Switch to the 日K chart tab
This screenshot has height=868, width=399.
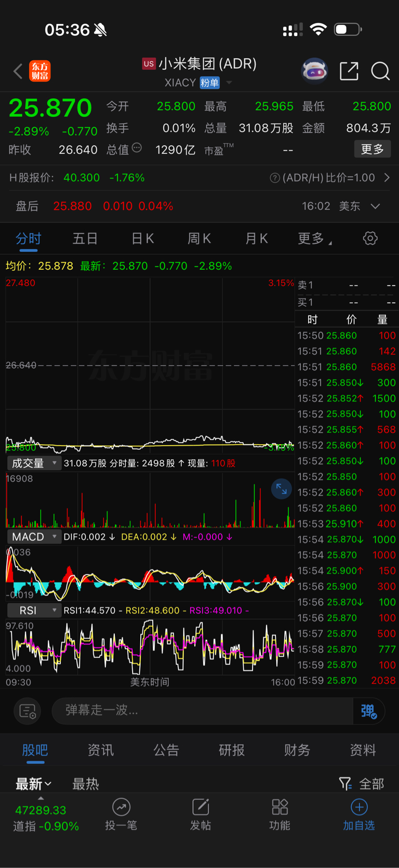point(142,239)
